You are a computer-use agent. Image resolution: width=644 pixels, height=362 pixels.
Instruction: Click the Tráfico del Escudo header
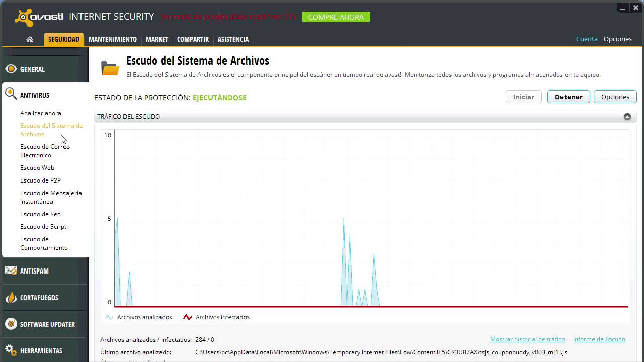point(365,116)
